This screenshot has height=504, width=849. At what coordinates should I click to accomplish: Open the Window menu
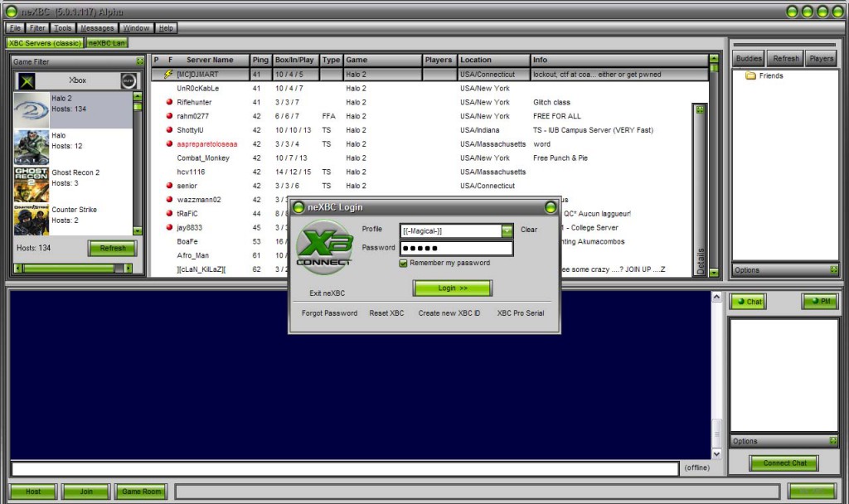click(x=136, y=28)
